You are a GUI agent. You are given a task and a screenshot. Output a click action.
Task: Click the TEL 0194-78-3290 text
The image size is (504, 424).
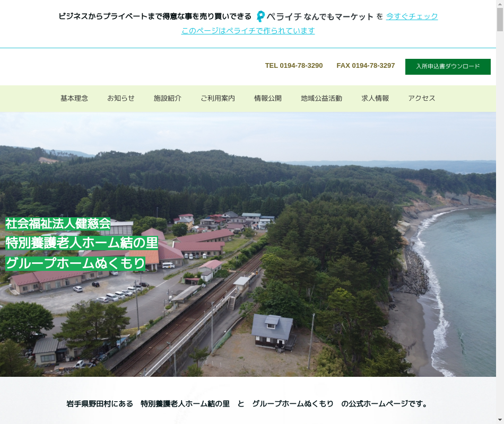point(294,66)
